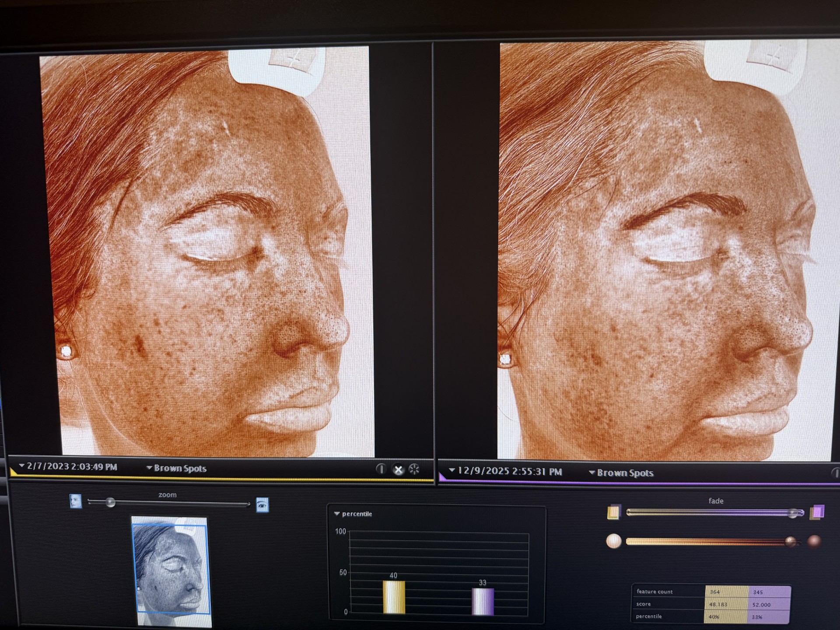The width and height of the screenshot is (840, 630).
Task: Toggle the split-circle button on left panel
Action: pos(381,469)
